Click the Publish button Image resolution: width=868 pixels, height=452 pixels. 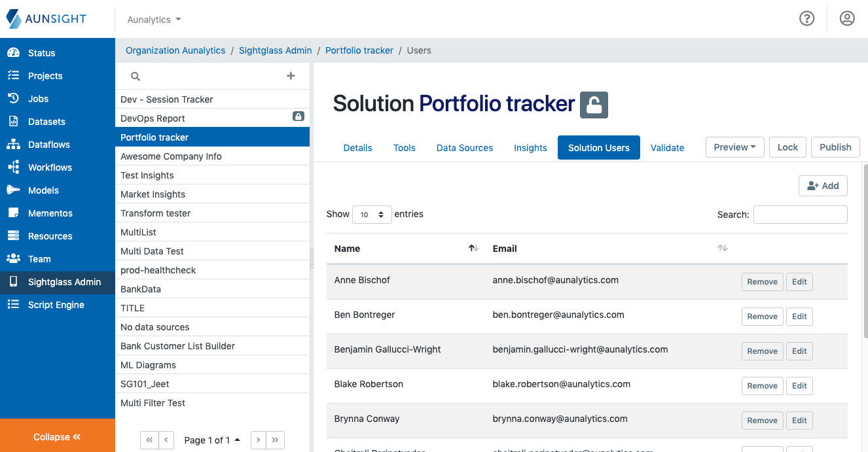point(835,147)
